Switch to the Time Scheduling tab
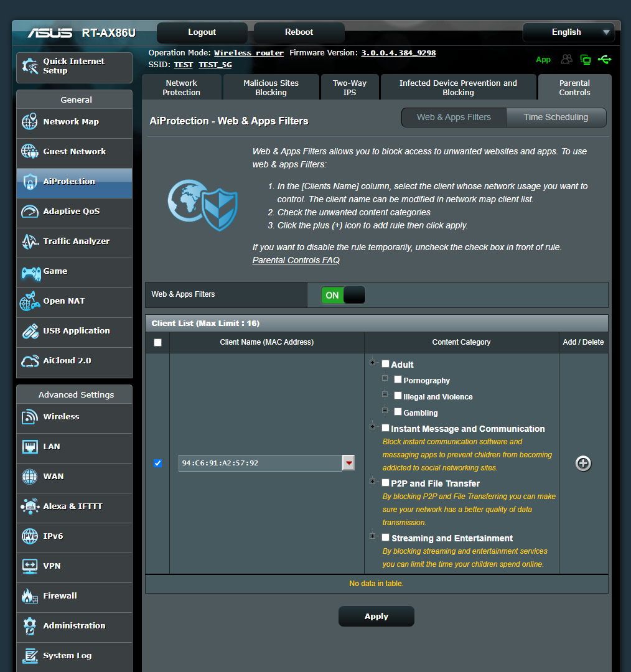Screen dimensions: 631x672 tap(556, 117)
